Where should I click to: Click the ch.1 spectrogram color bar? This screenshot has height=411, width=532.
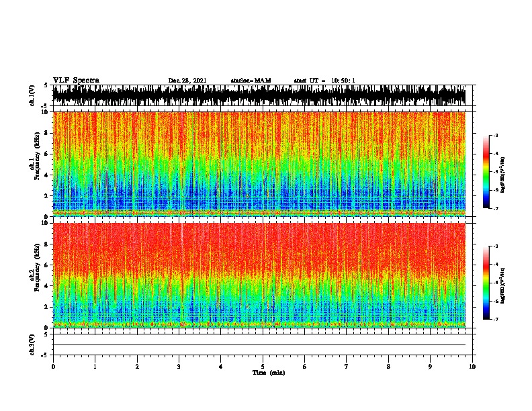click(x=486, y=172)
